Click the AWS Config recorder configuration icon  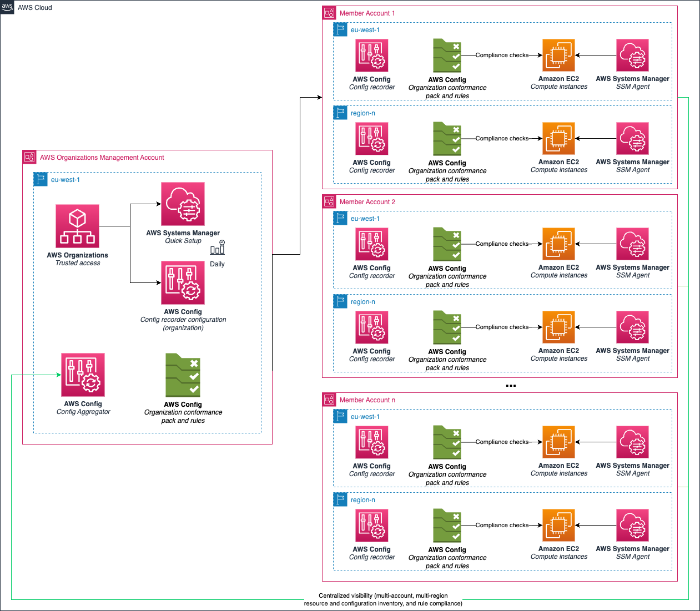coord(183,283)
